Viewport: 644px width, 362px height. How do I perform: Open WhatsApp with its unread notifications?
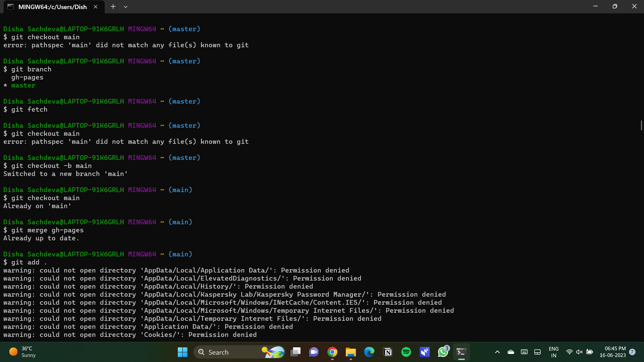click(443, 352)
